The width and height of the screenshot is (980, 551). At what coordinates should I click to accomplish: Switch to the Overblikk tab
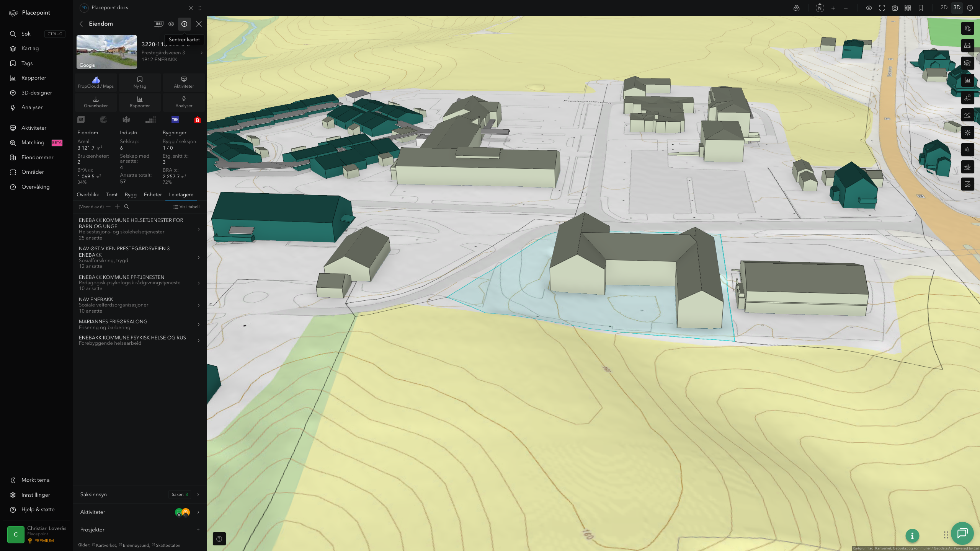(88, 194)
